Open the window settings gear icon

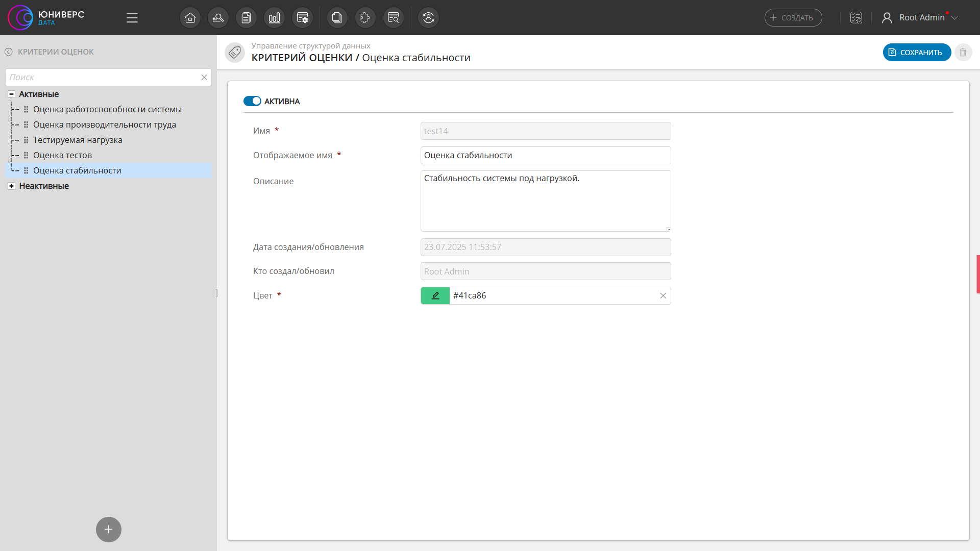click(302, 18)
